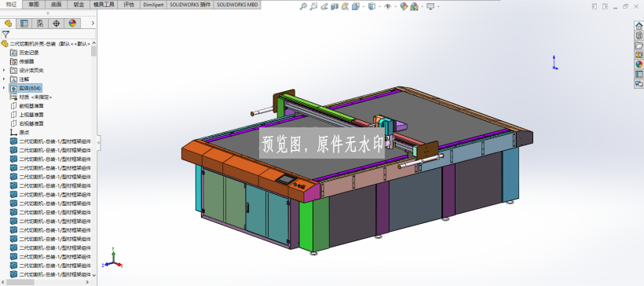Viewport: 644px width, 286px height.
Task: Open the View Palette task pane icon
Action: (x=639, y=55)
